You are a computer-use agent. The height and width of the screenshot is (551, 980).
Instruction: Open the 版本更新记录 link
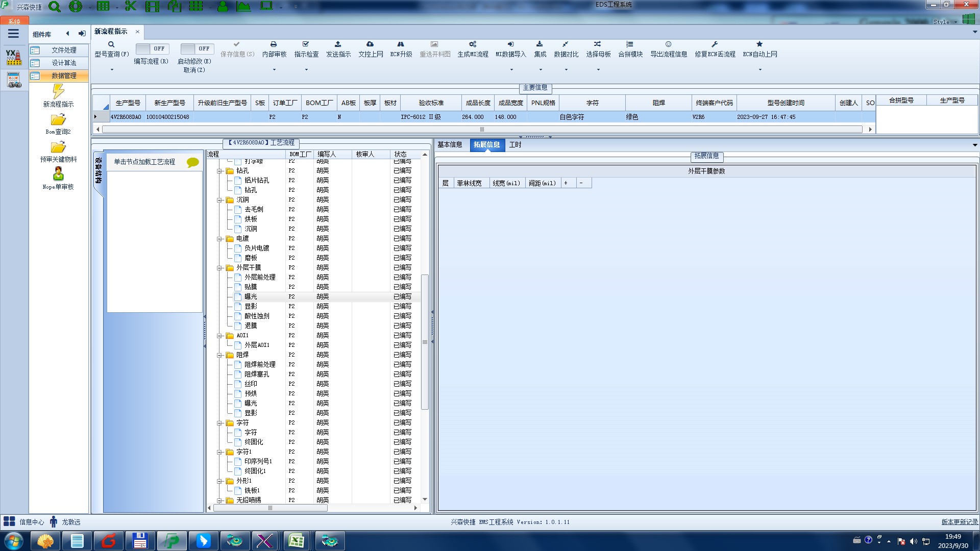[x=959, y=522]
